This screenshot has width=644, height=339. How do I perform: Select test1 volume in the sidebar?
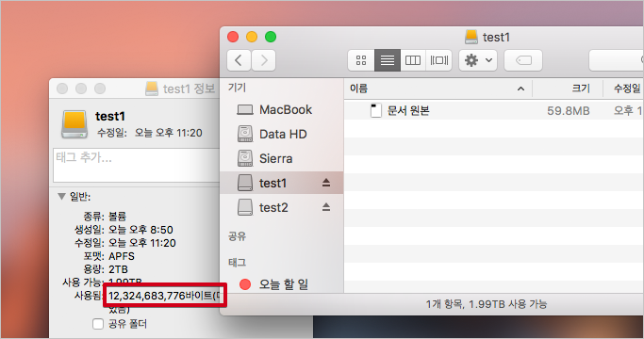[282, 183]
